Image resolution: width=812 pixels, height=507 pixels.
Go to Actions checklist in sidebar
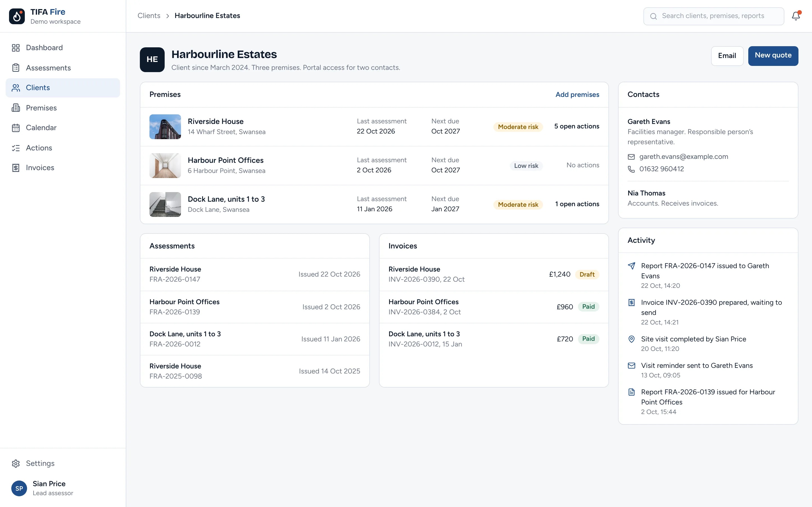(x=63, y=148)
